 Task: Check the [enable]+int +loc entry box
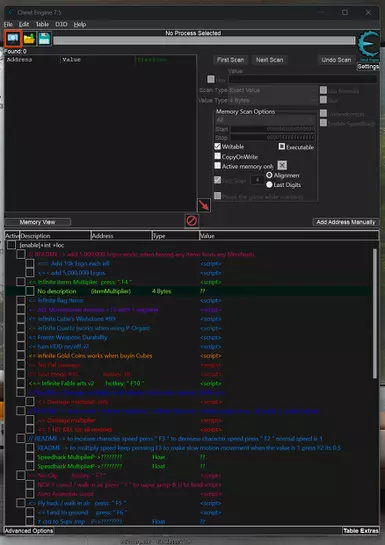(x=11, y=245)
